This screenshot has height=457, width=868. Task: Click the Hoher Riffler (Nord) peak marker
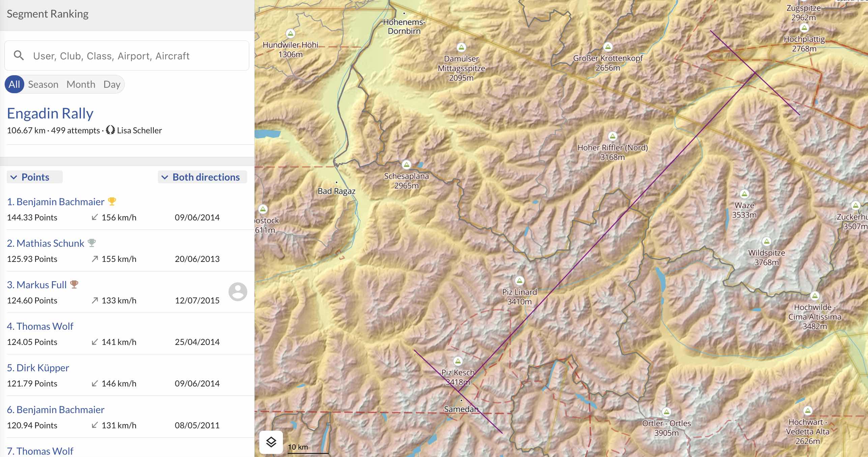point(612,136)
